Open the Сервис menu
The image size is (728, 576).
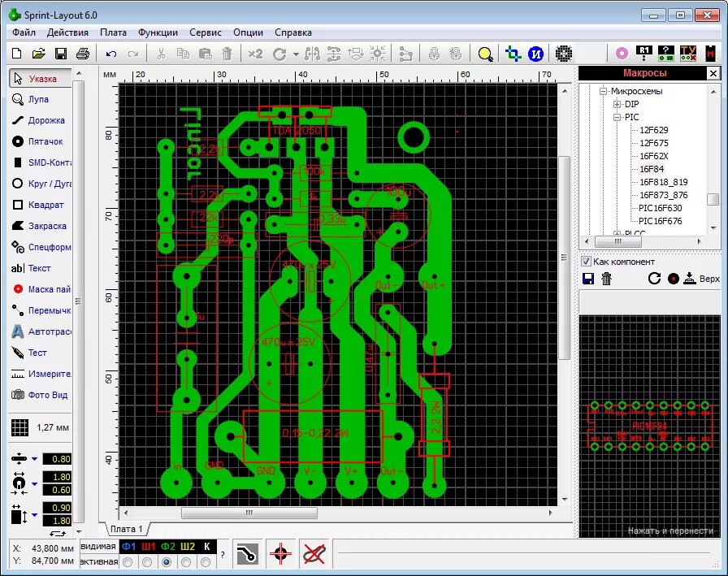pyautogui.click(x=205, y=32)
